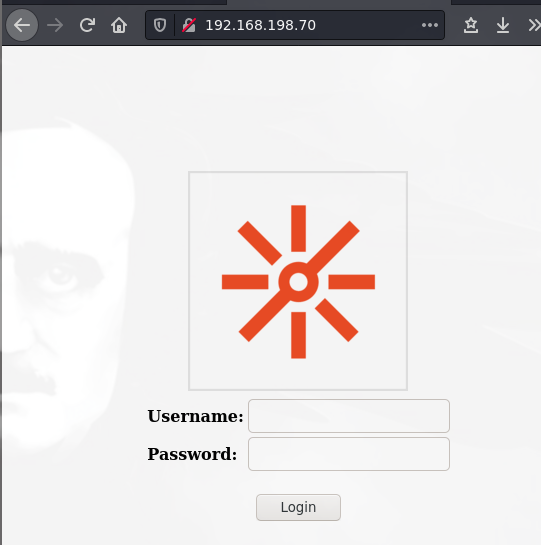The image size is (541, 545).
Task: Go back to the previous page
Action: coord(22,25)
